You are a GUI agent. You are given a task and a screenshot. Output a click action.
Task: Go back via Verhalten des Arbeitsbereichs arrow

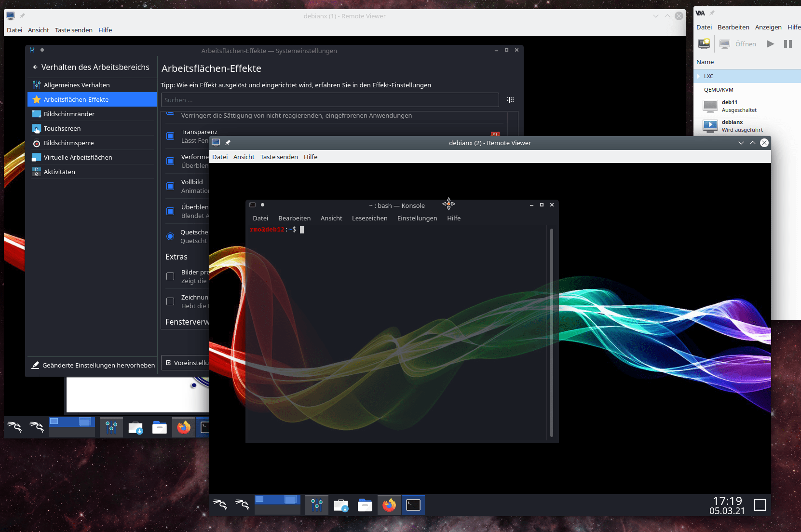(35, 67)
